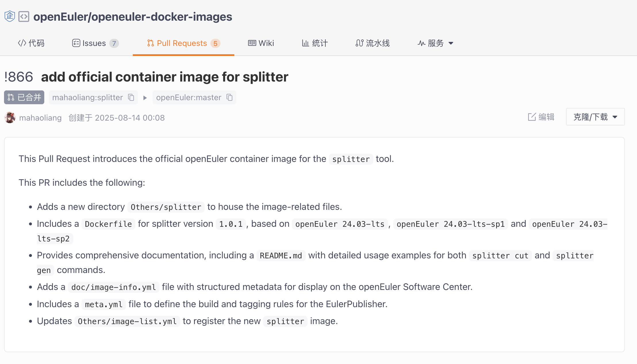Image resolution: width=637 pixels, height=364 pixels.
Task: Click the enterprise shield badge icon
Action: tap(10, 16)
